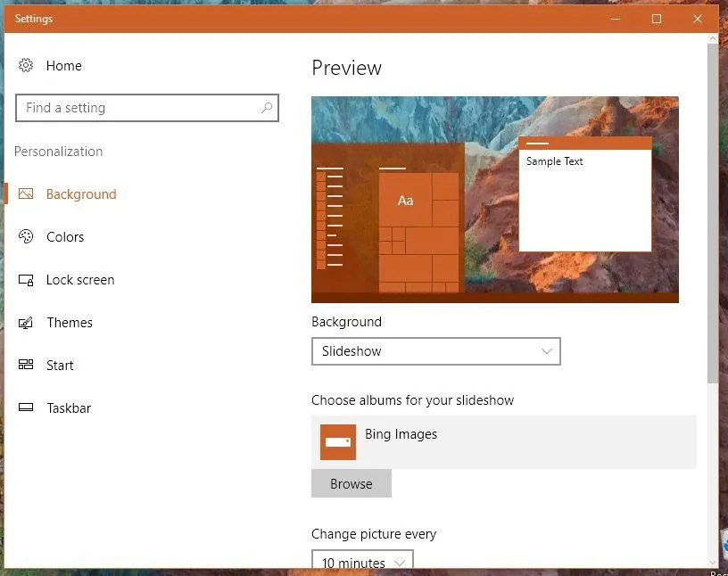Focus the Find a setting search box
Viewport: 728px width, 576px height.
pos(146,108)
